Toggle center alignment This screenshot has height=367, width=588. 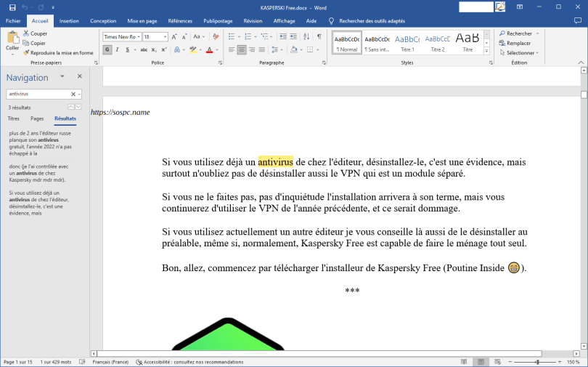(242, 49)
